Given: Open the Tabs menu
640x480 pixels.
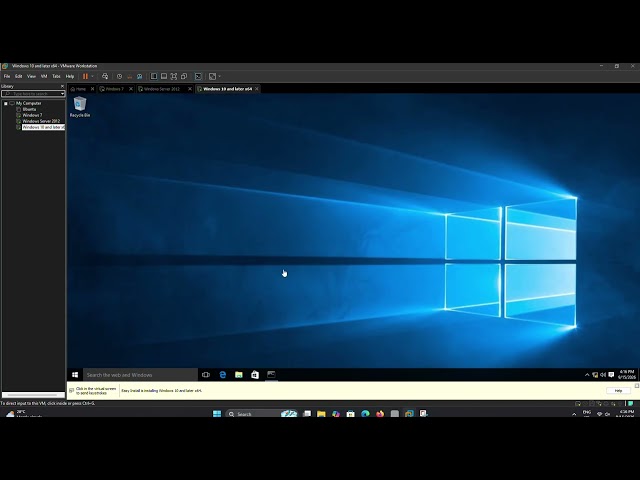Looking at the screenshot, I should [x=56, y=76].
